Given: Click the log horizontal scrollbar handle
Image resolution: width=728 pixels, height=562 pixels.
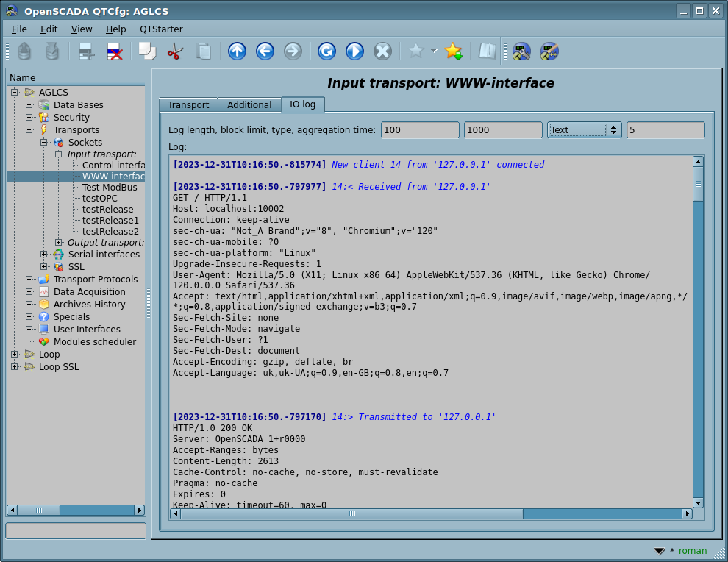Looking at the screenshot, I should [351, 513].
